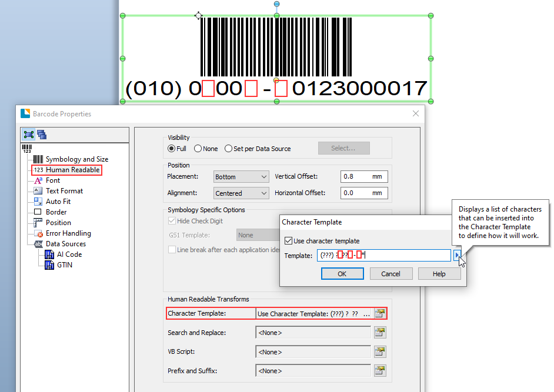This screenshot has width=554, height=392.
Task: Open the Search and Replace editor icon
Action: click(380, 332)
